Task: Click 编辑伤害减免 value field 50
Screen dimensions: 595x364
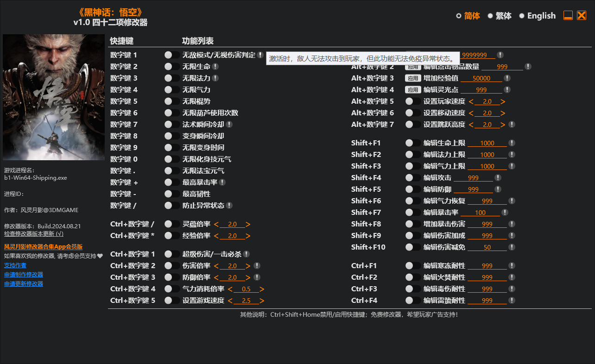Action: tap(487, 247)
